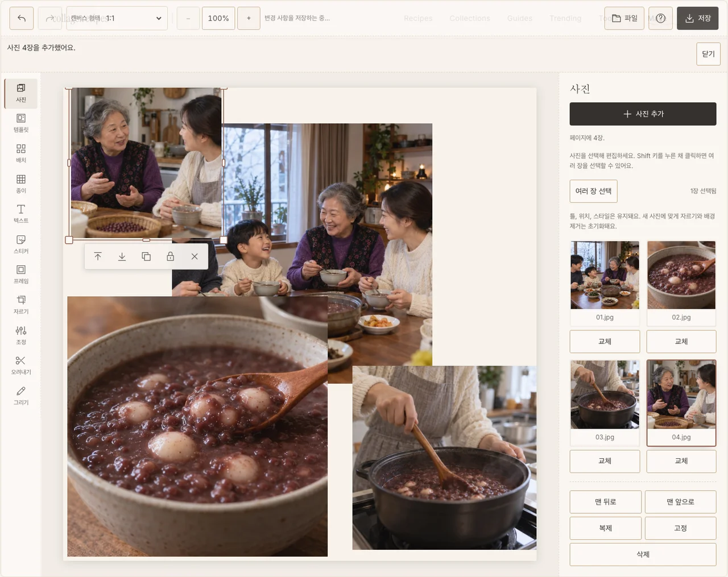Viewport: 728px width, 577px height.
Task: Lock photo using floating toolbar padlock
Action: click(170, 256)
